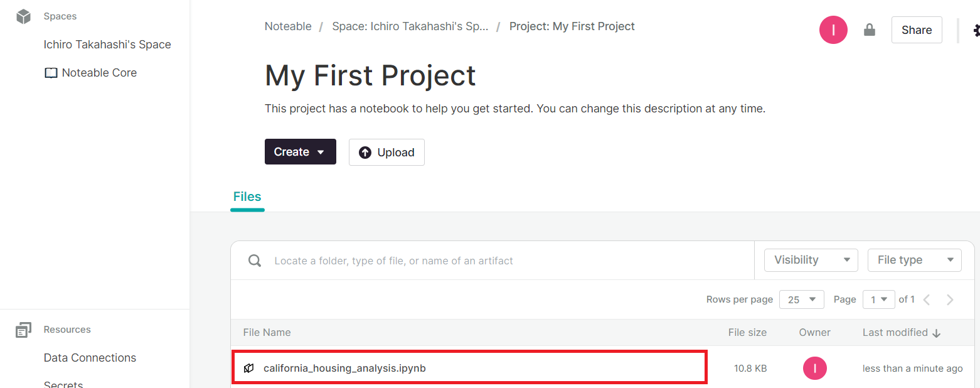Open the Visibility filter dropdown
The height and width of the screenshot is (388, 980).
click(x=811, y=260)
